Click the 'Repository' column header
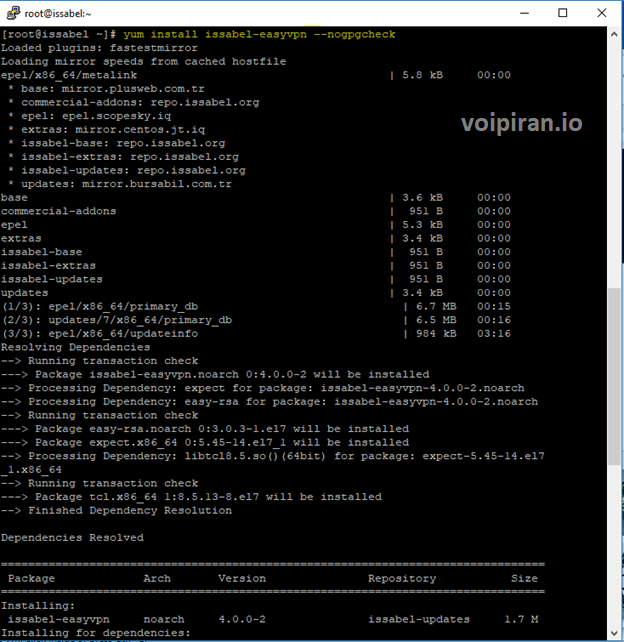The height and width of the screenshot is (642, 624). pyautogui.click(x=402, y=579)
